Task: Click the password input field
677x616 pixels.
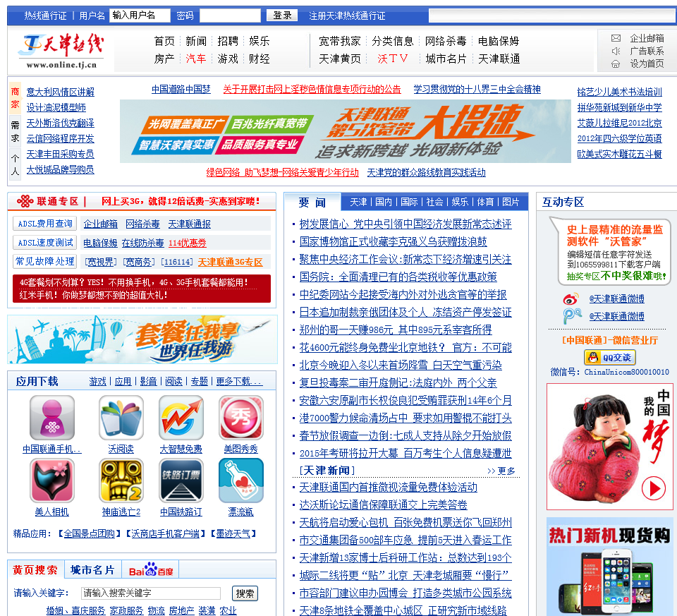Action: pos(230,16)
